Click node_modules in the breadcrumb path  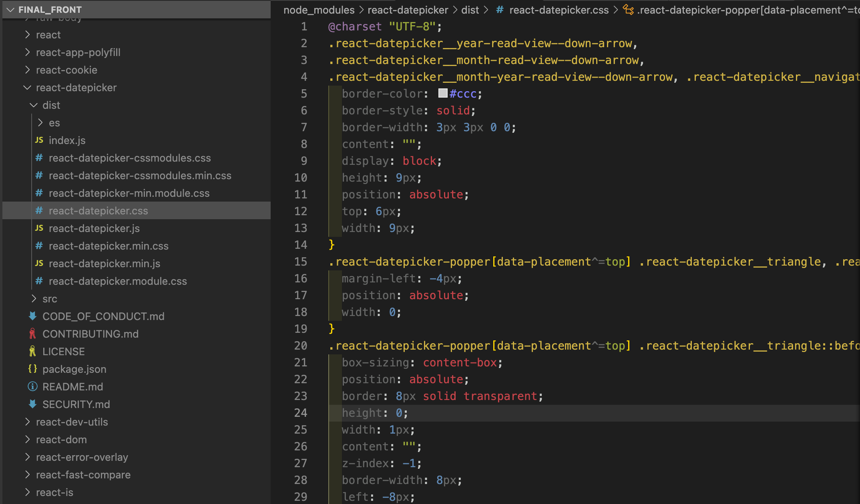pyautogui.click(x=319, y=10)
